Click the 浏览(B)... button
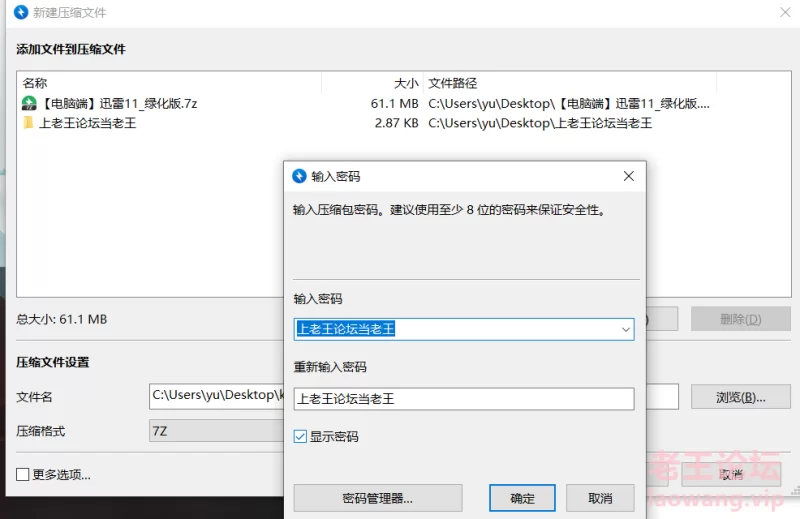800x519 pixels. pyautogui.click(x=741, y=397)
